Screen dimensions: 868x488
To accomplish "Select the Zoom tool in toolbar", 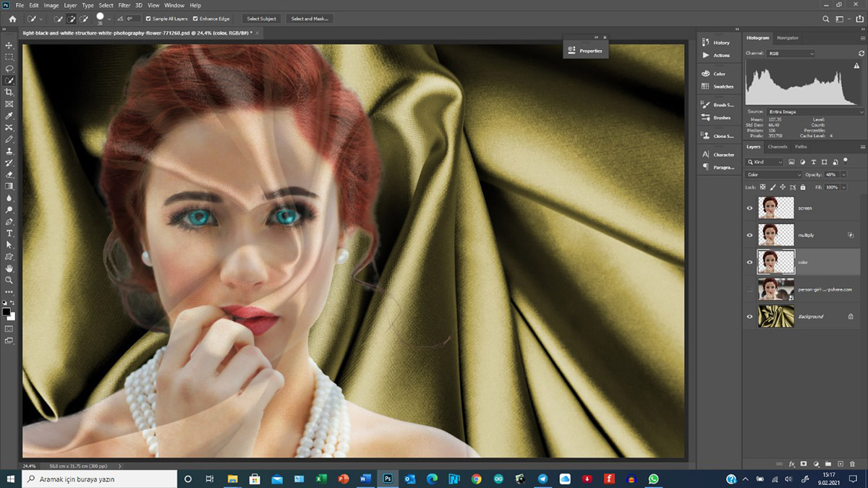I will coord(9,280).
